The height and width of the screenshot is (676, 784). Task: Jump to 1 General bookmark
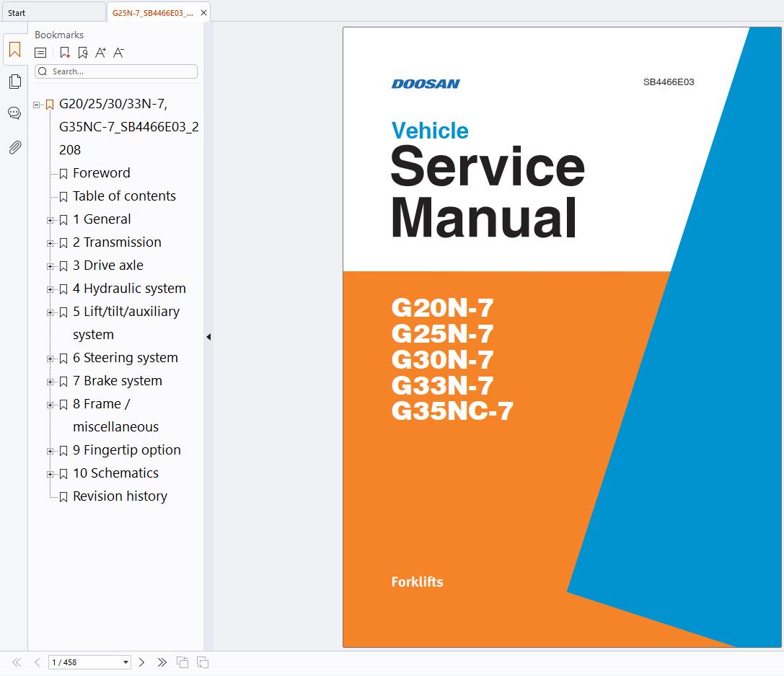(x=102, y=219)
